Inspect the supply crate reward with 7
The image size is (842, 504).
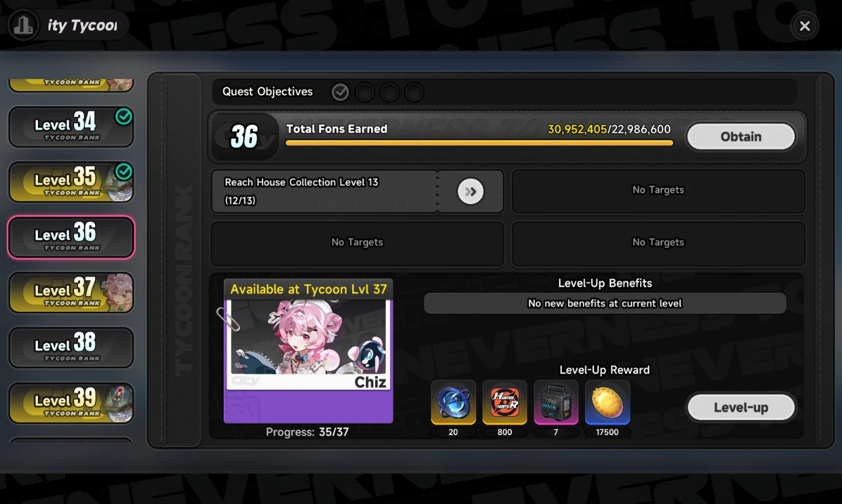pyautogui.click(x=555, y=403)
